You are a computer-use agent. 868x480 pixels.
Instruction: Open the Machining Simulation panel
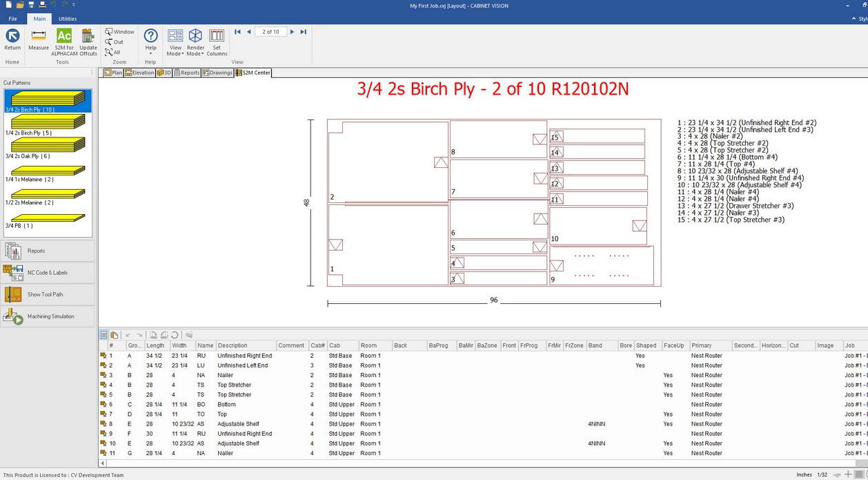pyautogui.click(x=48, y=316)
